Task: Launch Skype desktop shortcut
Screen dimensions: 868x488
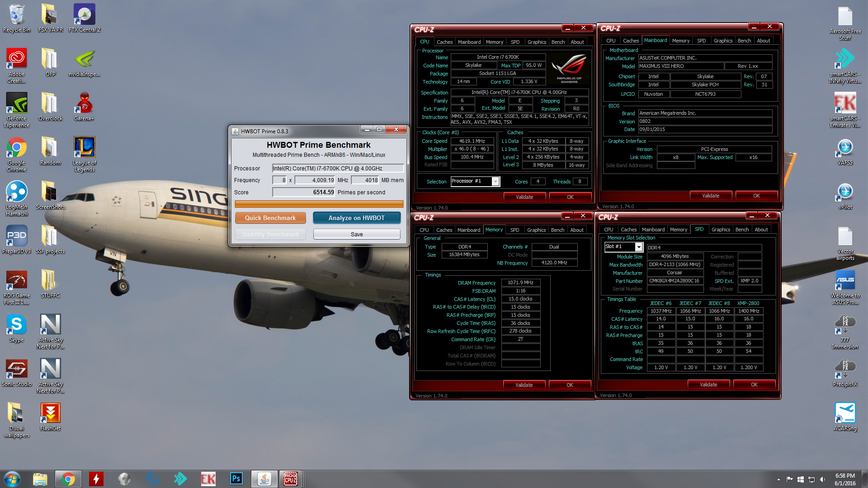Action: [17, 328]
